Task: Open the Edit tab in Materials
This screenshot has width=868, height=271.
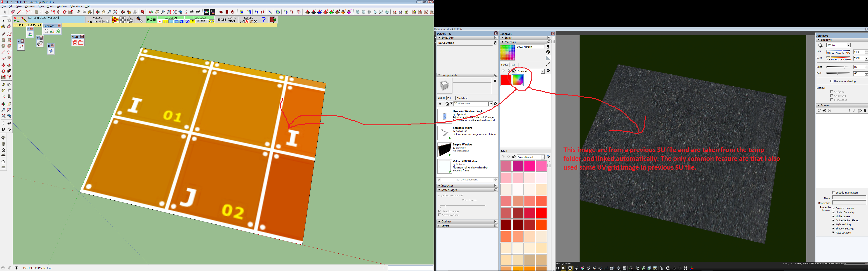Action: click(512, 65)
